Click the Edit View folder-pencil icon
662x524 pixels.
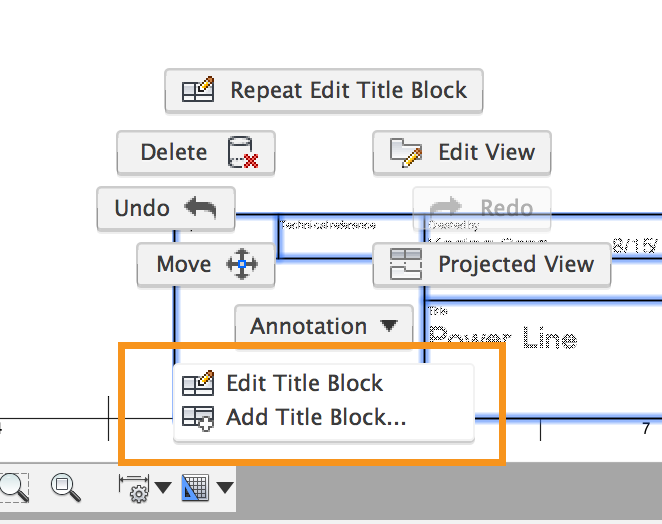(x=406, y=153)
